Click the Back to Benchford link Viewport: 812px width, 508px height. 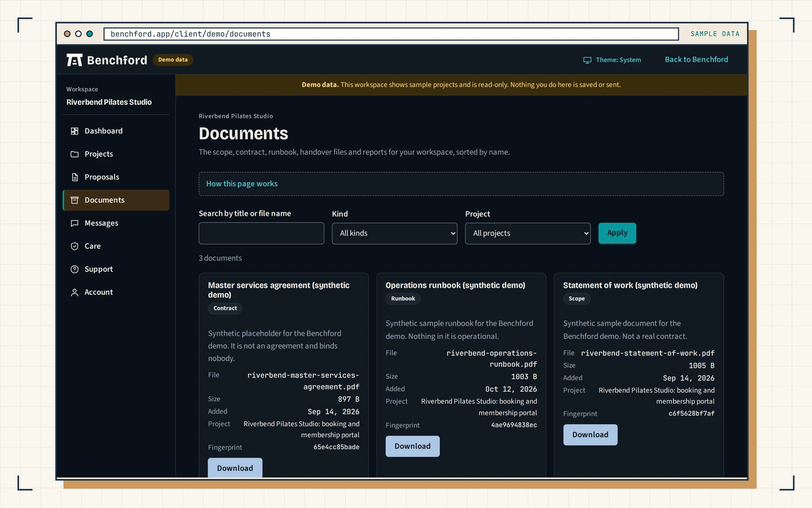696,60
